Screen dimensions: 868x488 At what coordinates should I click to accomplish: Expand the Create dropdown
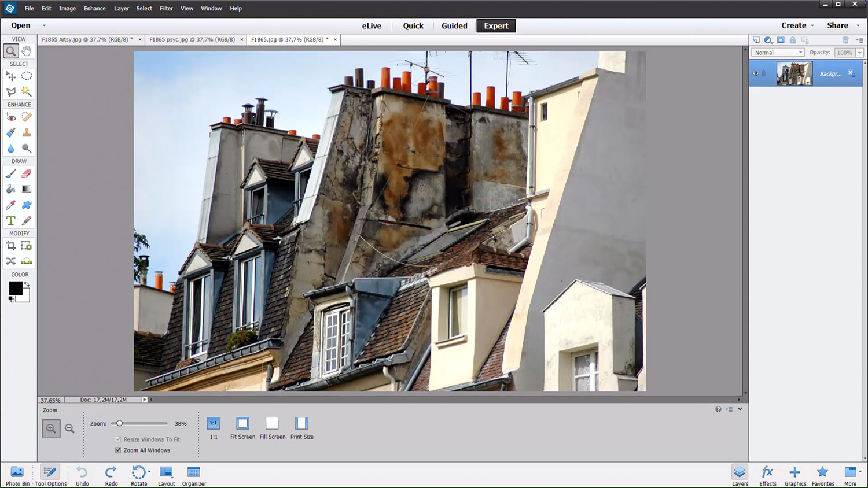(x=797, y=25)
